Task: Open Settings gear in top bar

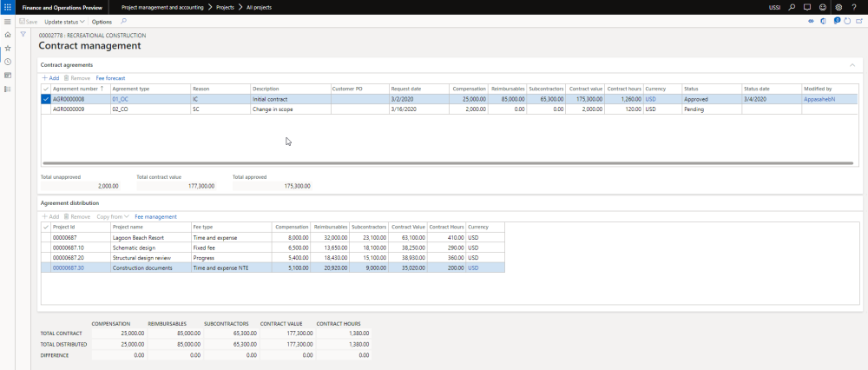Action: 838,7
